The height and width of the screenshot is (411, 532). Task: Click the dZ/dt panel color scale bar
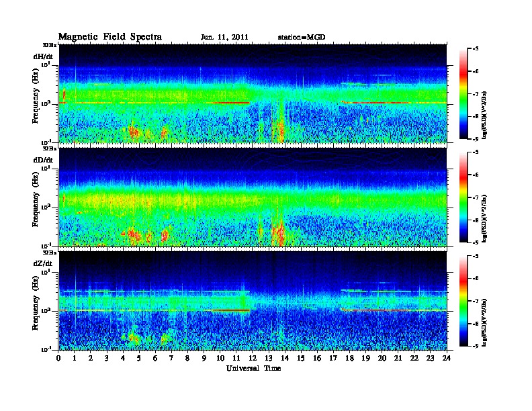coord(463,301)
